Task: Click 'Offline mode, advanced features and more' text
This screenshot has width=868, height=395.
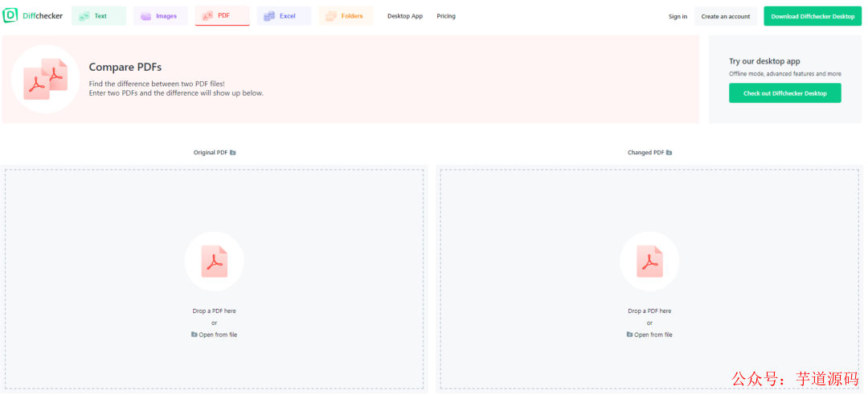Action: tap(785, 74)
